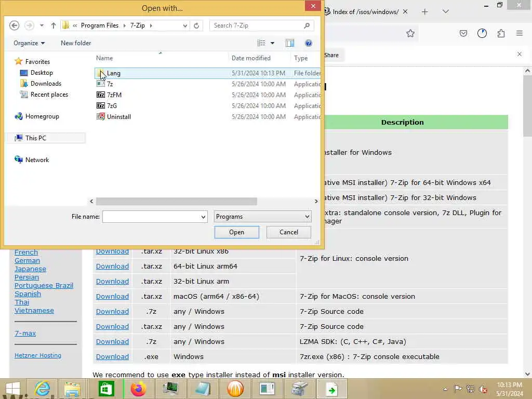The image size is (532, 399).
Task: Download the macOS .tar.xz package
Action: pos(112,297)
